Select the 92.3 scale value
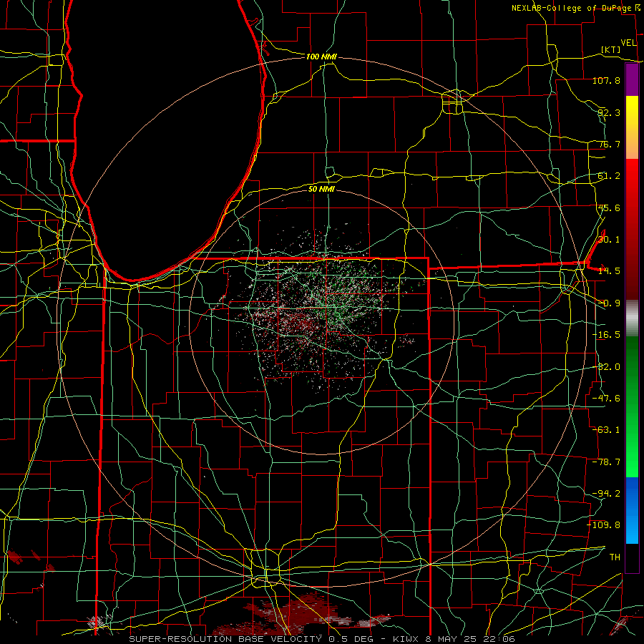Screen dimensions: 644x644 click(x=609, y=112)
